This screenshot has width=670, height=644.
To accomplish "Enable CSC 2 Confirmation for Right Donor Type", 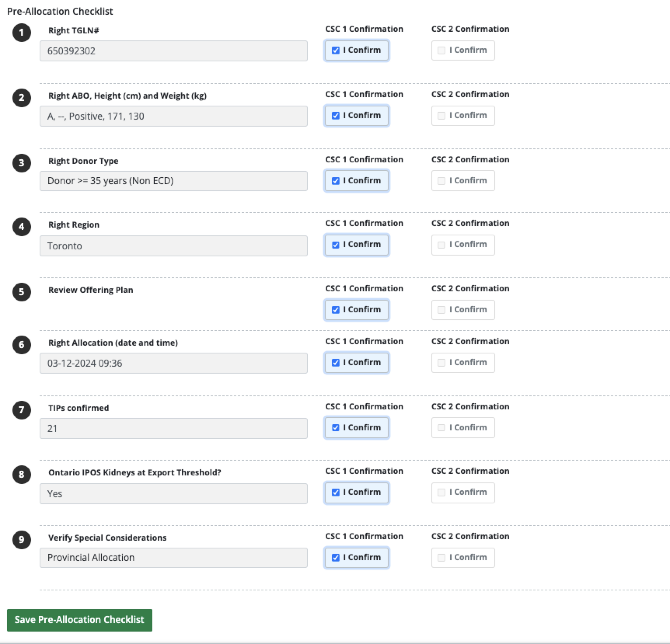I will [441, 180].
